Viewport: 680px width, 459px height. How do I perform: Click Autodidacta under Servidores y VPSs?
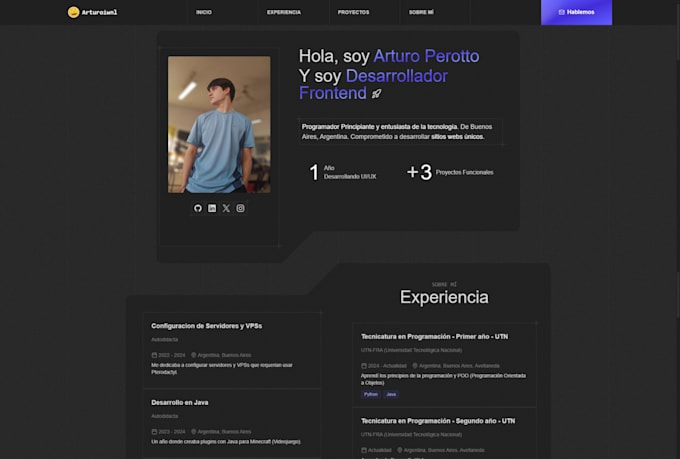(164, 340)
